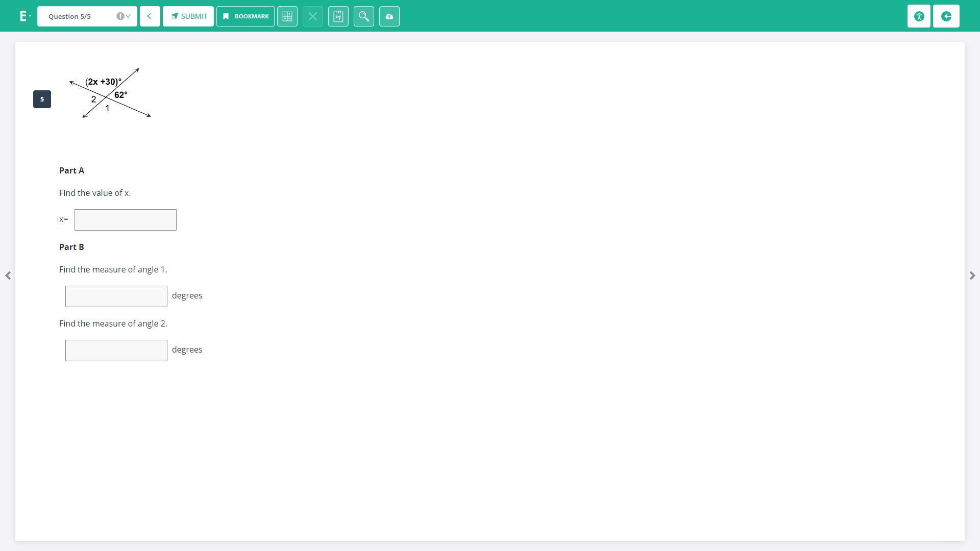Bookmark this question
This screenshot has width=980, height=551.
[x=246, y=16]
